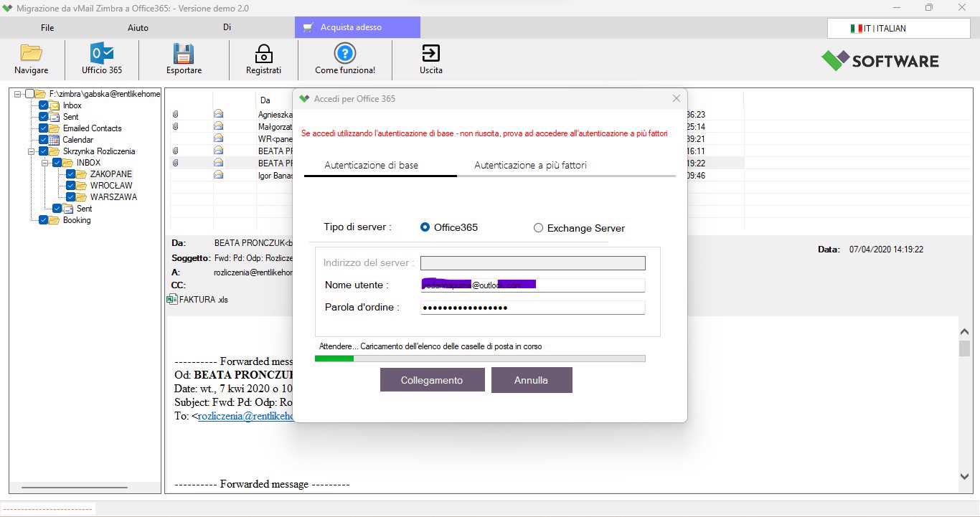Image resolution: width=980 pixels, height=517 pixels.
Task: Toggle the root F:\zimbra folder checkbox
Action: [29, 94]
